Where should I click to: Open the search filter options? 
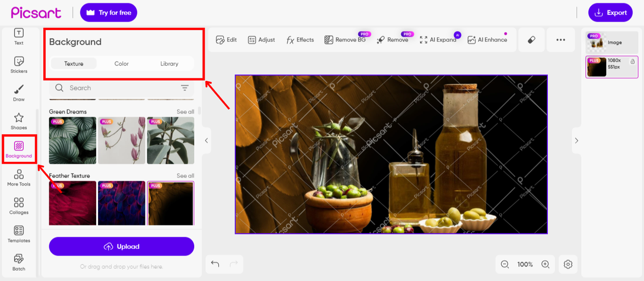tap(185, 88)
